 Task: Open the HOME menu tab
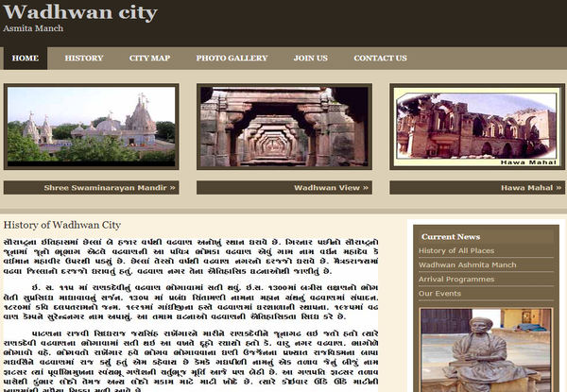tap(26, 59)
